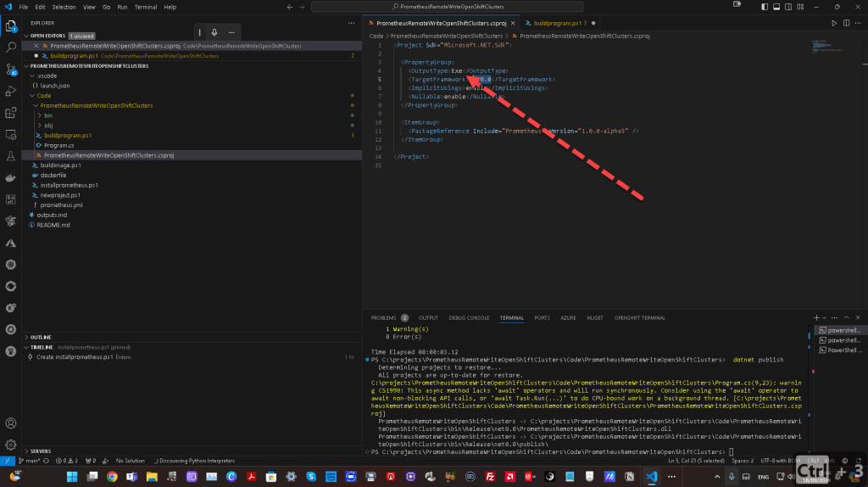Click the Run file play button in editor
Viewport: 868px width, 487px height.
click(x=834, y=23)
